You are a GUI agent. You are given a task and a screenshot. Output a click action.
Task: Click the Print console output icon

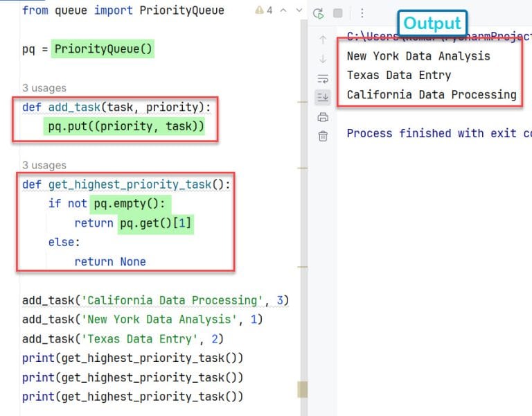pos(323,117)
